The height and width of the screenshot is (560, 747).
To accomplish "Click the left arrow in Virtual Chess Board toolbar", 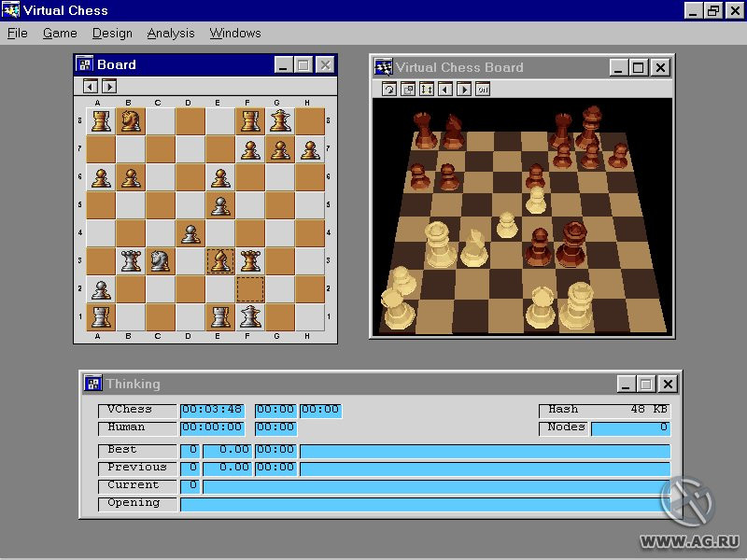I will (x=445, y=89).
